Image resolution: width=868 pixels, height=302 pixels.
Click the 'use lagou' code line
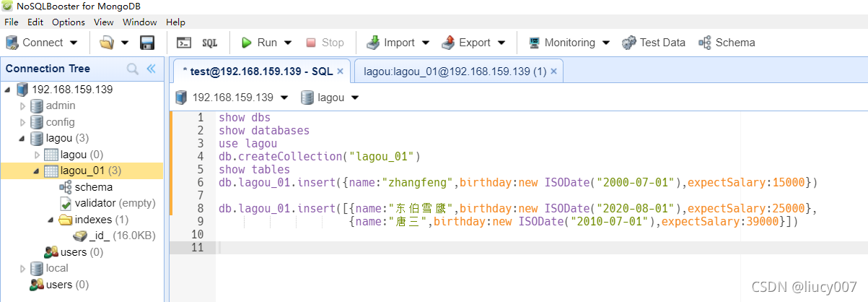point(247,143)
